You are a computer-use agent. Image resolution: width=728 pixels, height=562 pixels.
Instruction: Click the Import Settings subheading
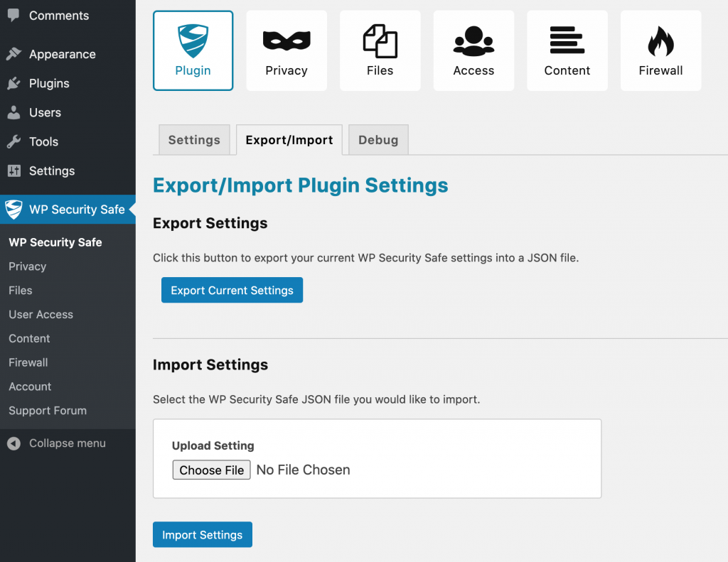(210, 364)
